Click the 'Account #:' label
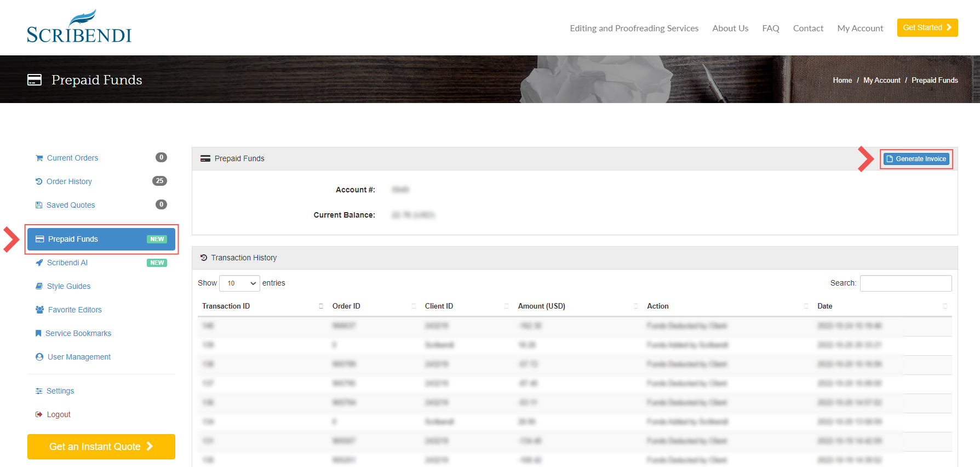Image resolution: width=980 pixels, height=467 pixels. point(356,190)
